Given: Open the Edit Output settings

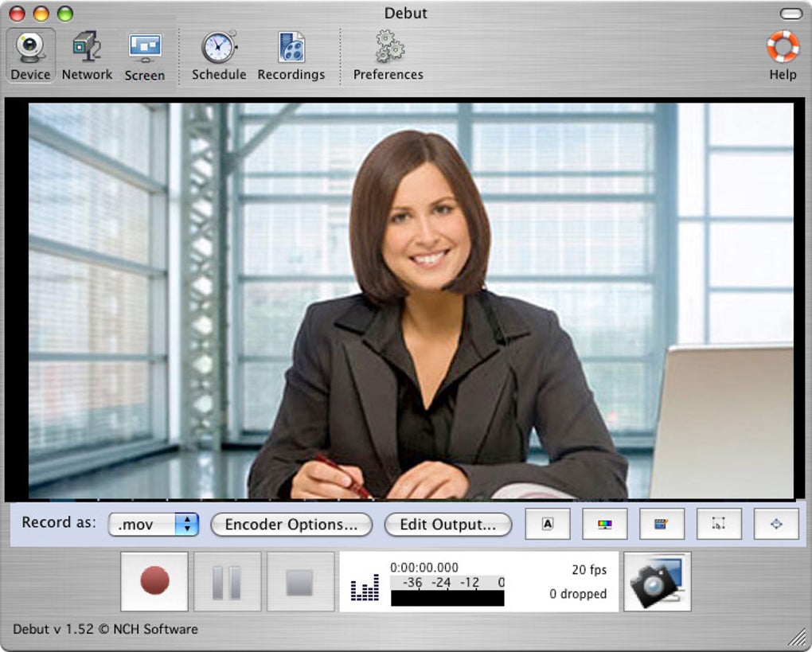Looking at the screenshot, I should pyautogui.click(x=447, y=525).
